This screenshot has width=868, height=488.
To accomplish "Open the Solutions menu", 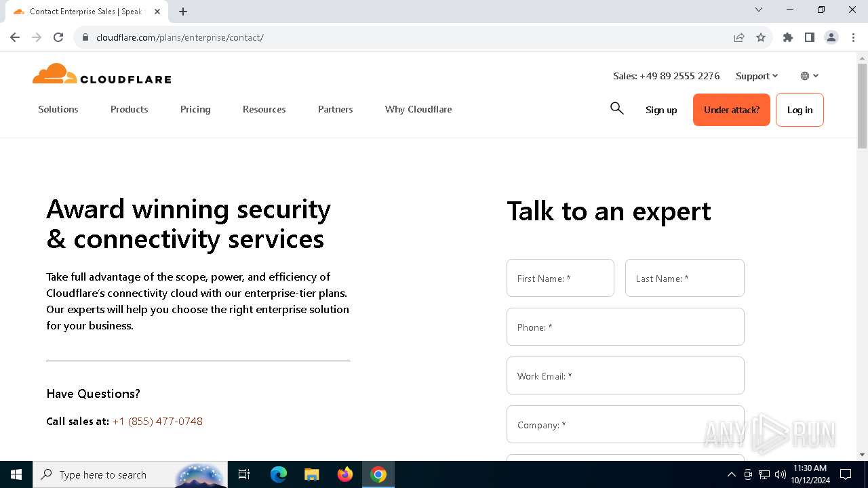I will 58,109.
